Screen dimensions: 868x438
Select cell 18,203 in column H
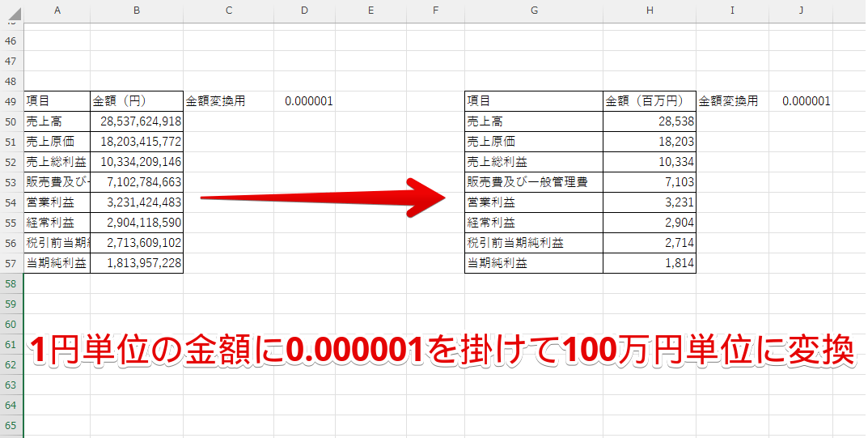tap(650, 142)
